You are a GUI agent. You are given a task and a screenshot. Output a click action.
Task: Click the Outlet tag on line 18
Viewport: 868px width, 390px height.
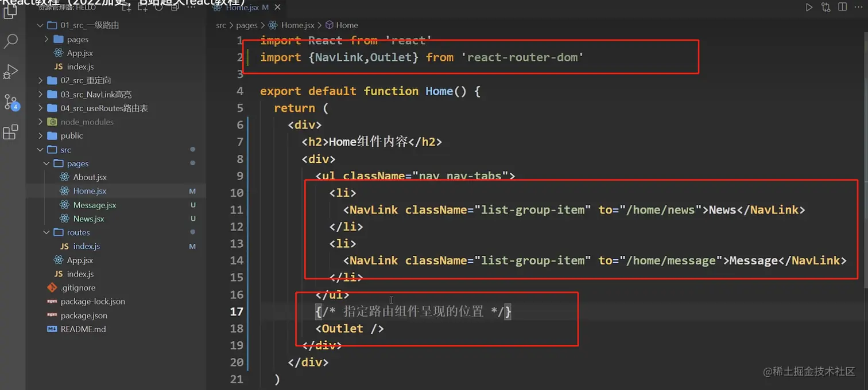[x=343, y=329]
